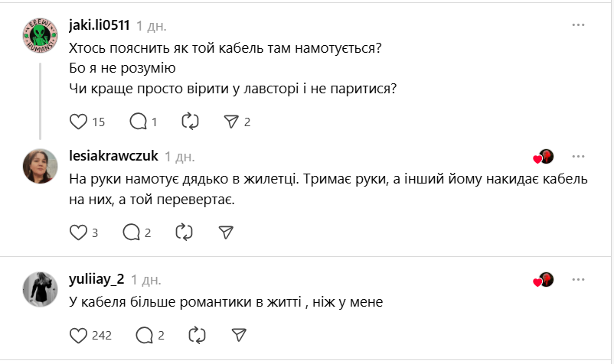Like the jaki.li0511 comment

79,121
